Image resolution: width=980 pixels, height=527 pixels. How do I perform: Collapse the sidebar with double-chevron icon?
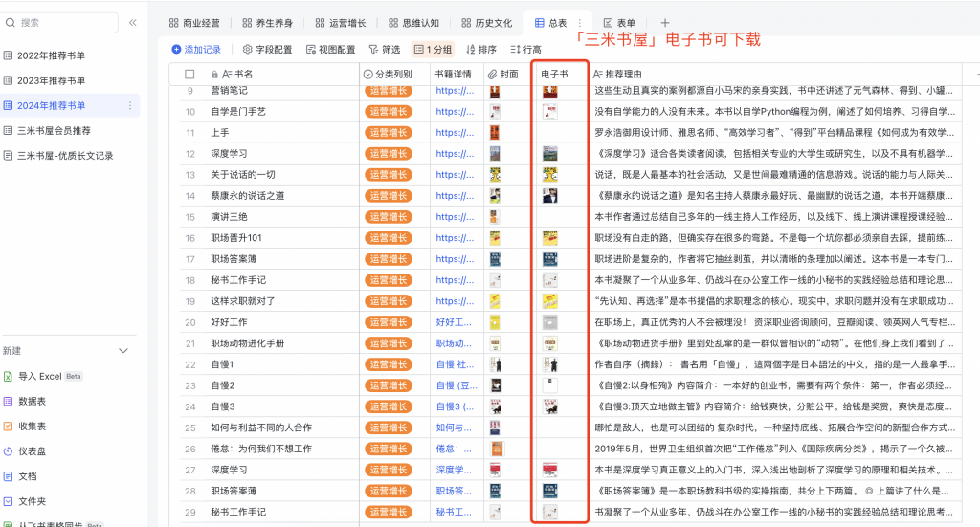pos(132,22)
